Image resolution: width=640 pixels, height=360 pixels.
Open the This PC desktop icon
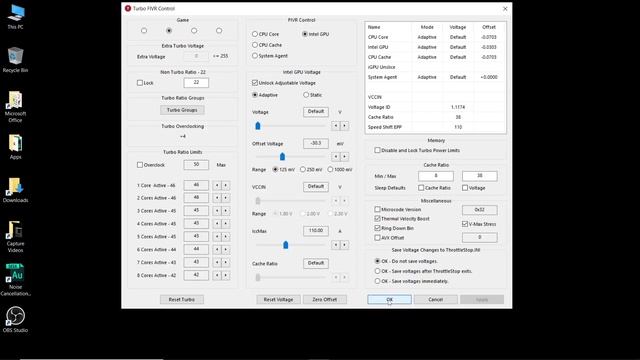coord(16,17)
